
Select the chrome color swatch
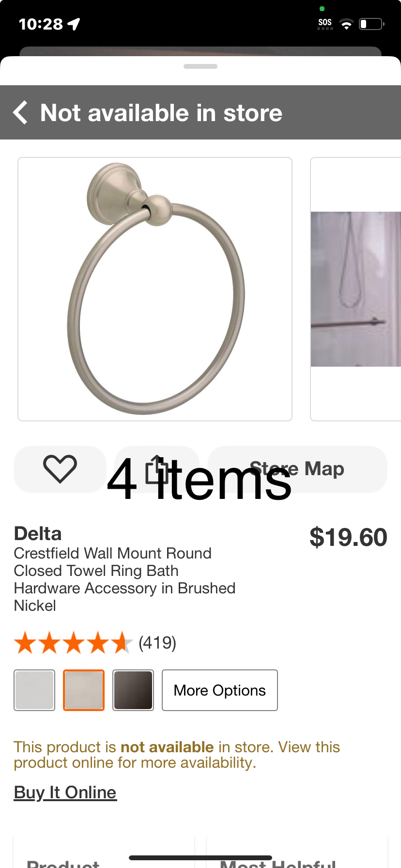point(34,690)
